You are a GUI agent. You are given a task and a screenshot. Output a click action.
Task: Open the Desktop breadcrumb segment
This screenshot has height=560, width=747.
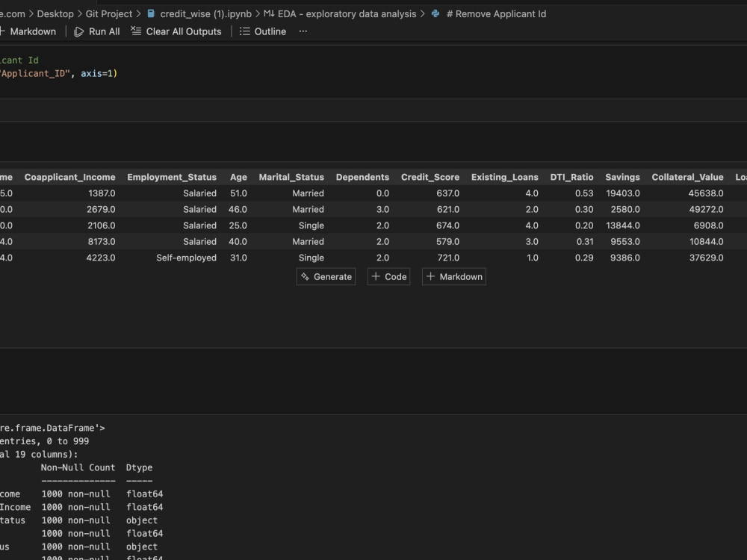tap(55, 13)
